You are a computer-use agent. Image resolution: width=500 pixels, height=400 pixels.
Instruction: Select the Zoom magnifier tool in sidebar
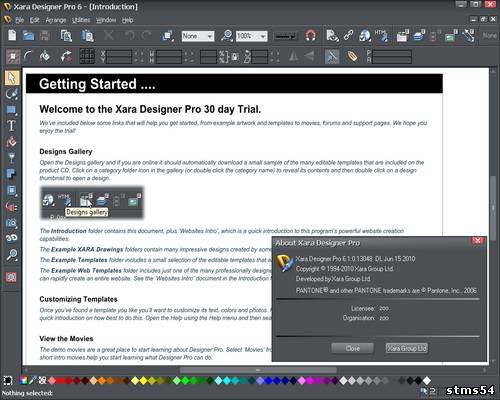12,255
